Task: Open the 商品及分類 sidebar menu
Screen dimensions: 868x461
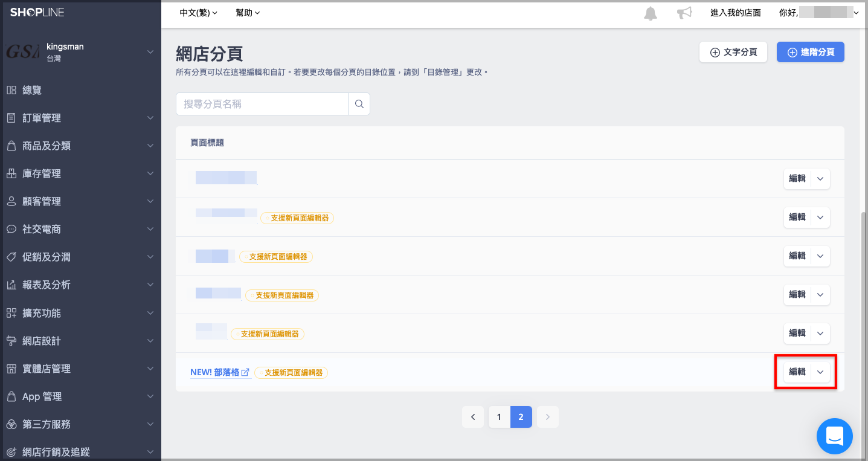Action: pyautogui.click(x=80, y=146)
